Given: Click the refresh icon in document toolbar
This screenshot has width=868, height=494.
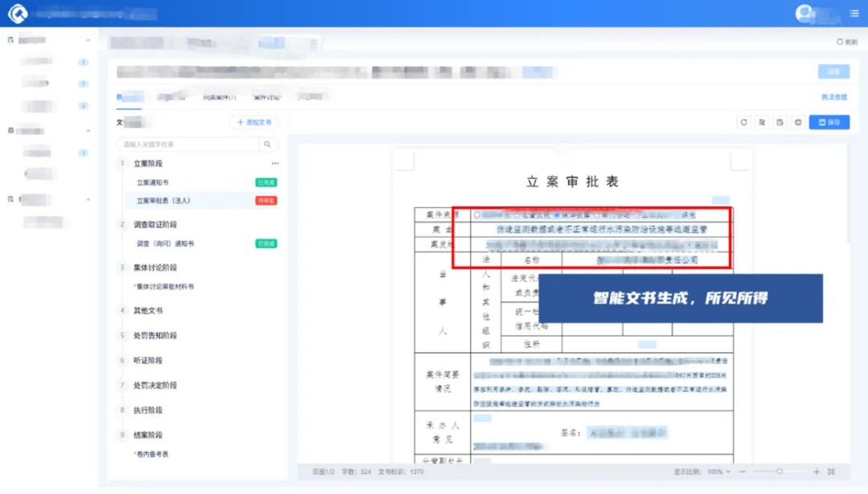Looking at the screenshot, I should tap(744, 123).
